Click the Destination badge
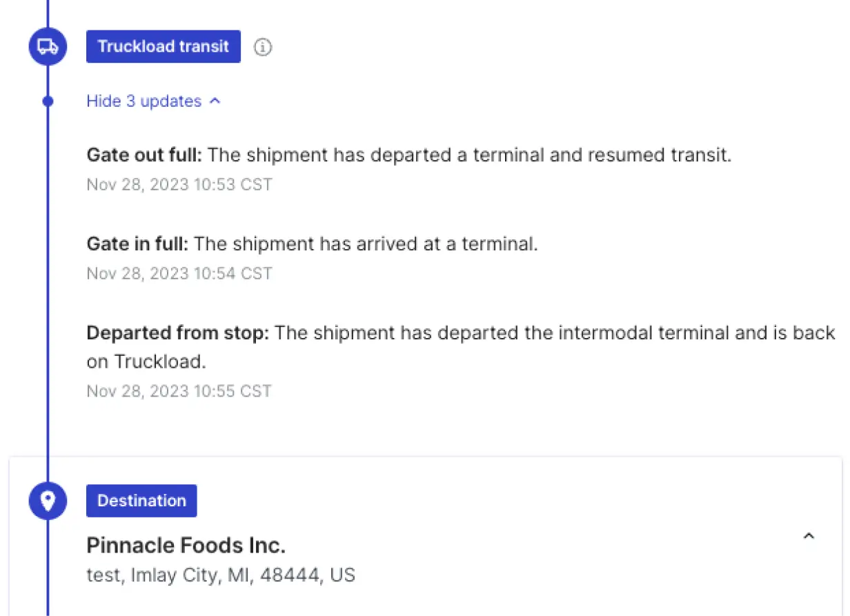850x616 pixels. coord(141,501)
